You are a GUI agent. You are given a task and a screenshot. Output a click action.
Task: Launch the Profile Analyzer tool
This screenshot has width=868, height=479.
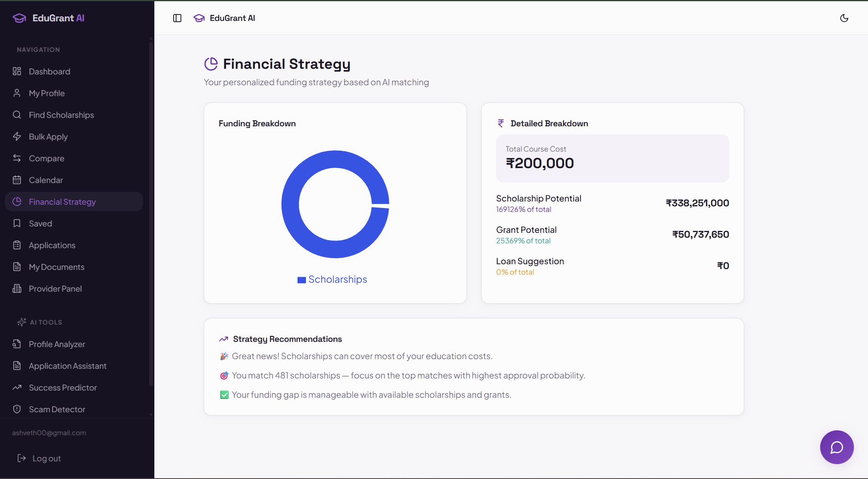tap(57, 344)
